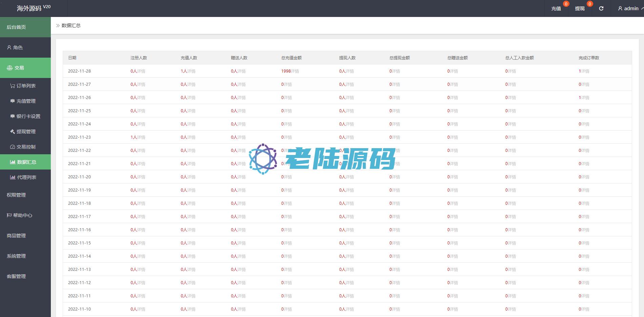644x317 pixels.
Task: Open 充值管理 in the sidebar
Action: [x=26, y=101]
